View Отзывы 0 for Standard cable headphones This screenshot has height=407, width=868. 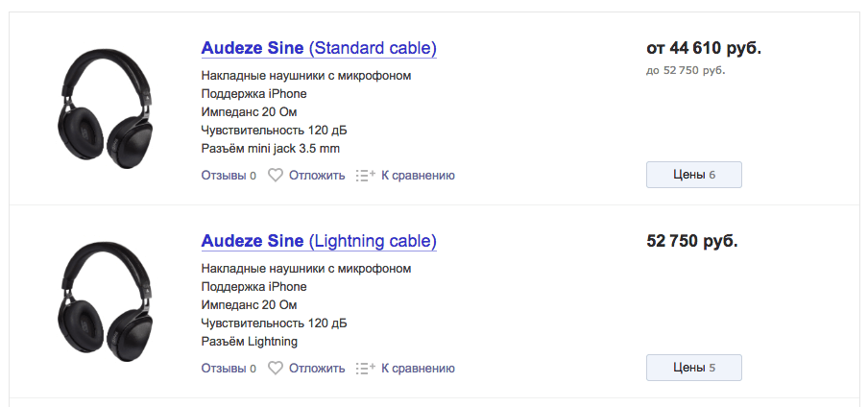pyautogui.click(x=229, y=176)
